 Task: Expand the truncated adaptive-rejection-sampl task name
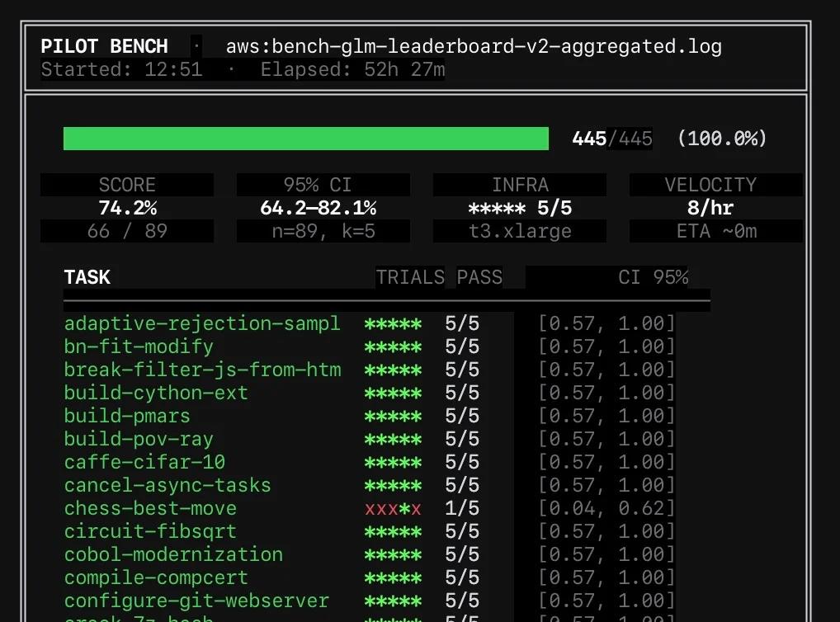[x=202, y=323]
